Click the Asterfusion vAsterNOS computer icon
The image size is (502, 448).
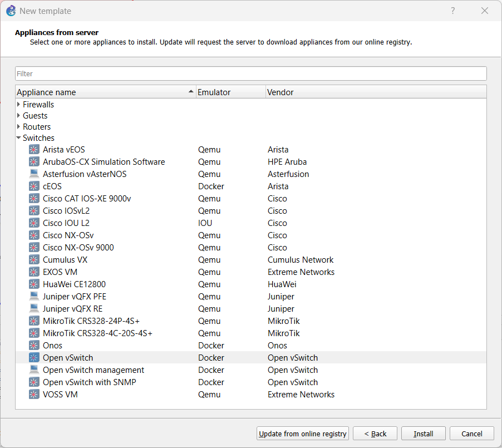coord(34,174)
